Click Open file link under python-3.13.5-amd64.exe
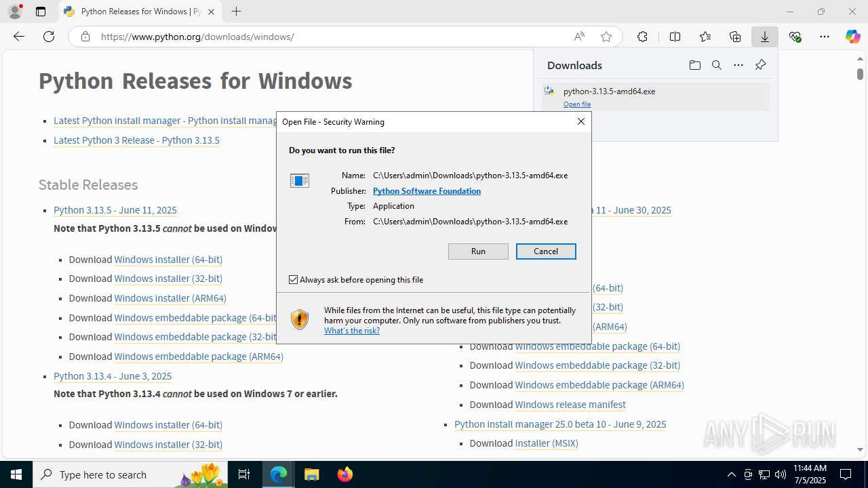 click(577, 104)
